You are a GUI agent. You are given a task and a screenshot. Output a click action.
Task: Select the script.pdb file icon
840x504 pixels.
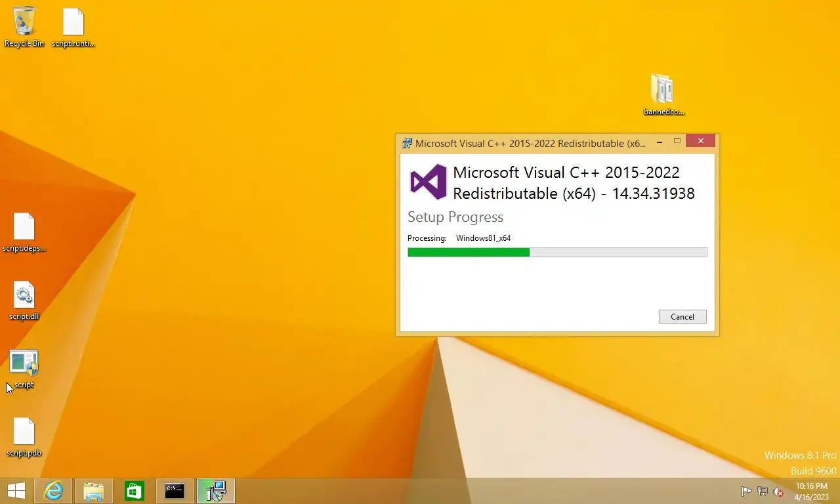[24, 437]
